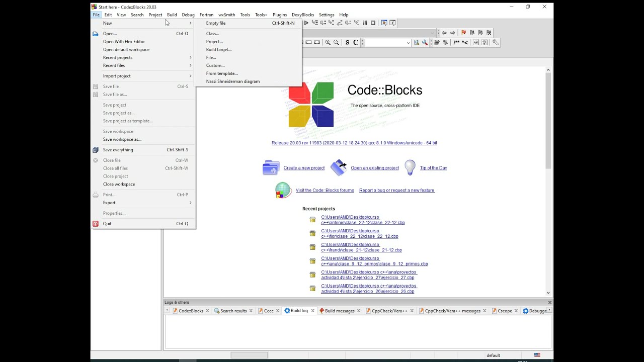Visit the Code::Blocks forums link
The image size is (644, 362).
click(x=325, y=191)
